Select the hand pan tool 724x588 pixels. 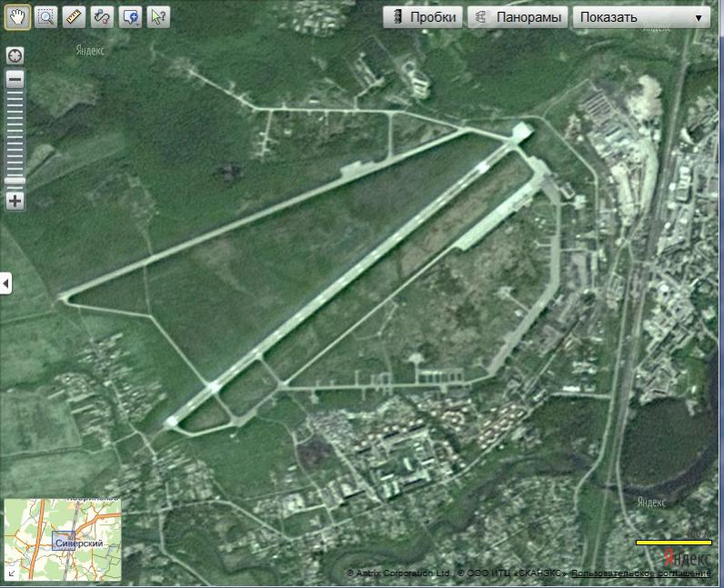17,17
